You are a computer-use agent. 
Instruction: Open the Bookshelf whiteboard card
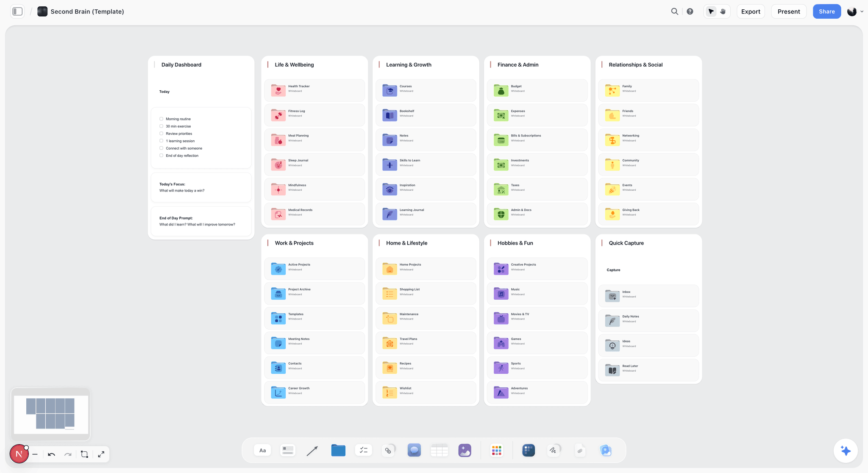tap(426, 115)
